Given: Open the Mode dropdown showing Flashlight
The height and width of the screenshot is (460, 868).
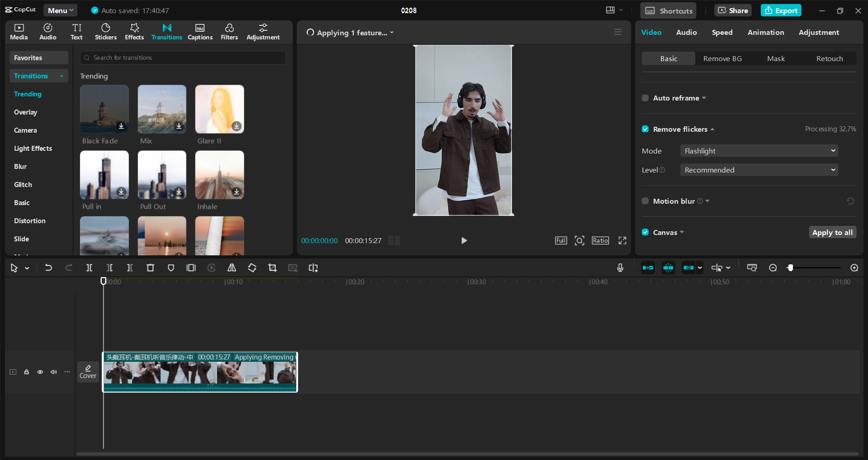Looking at the screenshot, I should (x=759, y=150).
